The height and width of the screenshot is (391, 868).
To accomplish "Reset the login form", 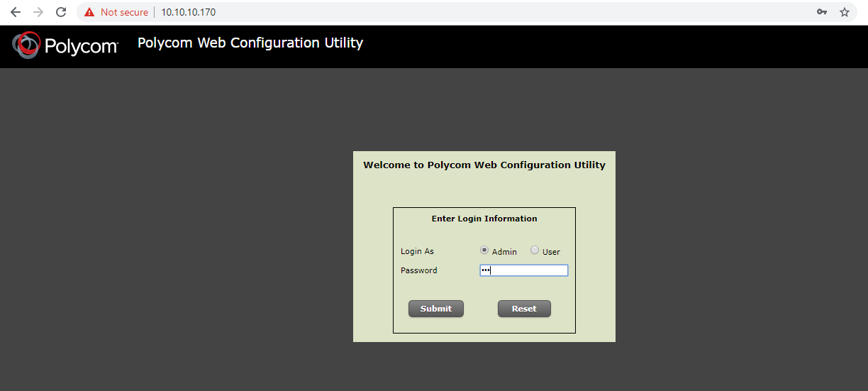I will 524,309.
